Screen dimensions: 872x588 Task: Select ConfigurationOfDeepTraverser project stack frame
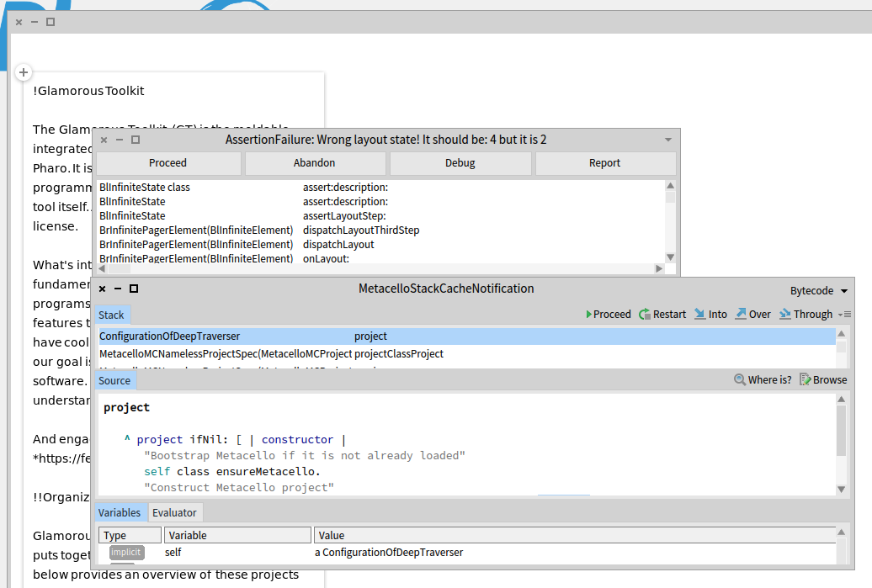pyautogui.click(x=466, y=336)
